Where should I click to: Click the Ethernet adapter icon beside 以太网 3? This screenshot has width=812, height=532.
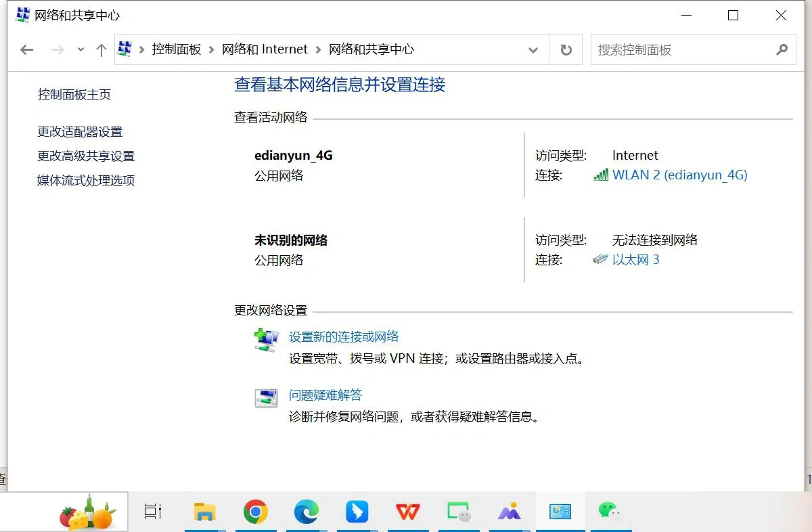(x=601, y=259)
